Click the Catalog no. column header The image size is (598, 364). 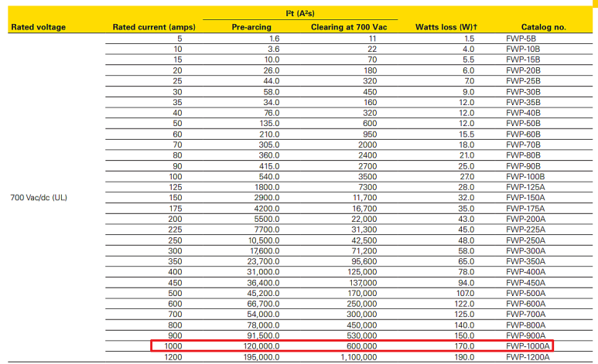pyautogui.click(x=544, y=27)
